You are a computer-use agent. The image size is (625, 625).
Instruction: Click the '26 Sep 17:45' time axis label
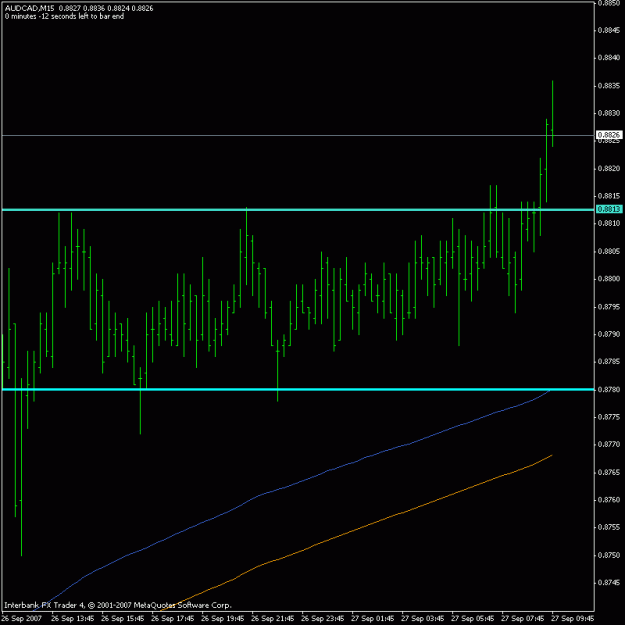point(173,618)
